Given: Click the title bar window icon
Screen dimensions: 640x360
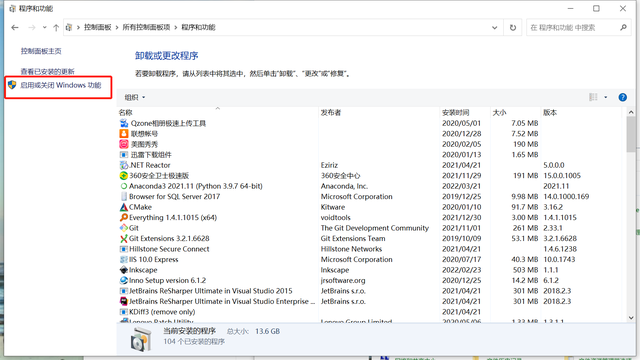Looking at the screenshot, I should pos(12,9).
